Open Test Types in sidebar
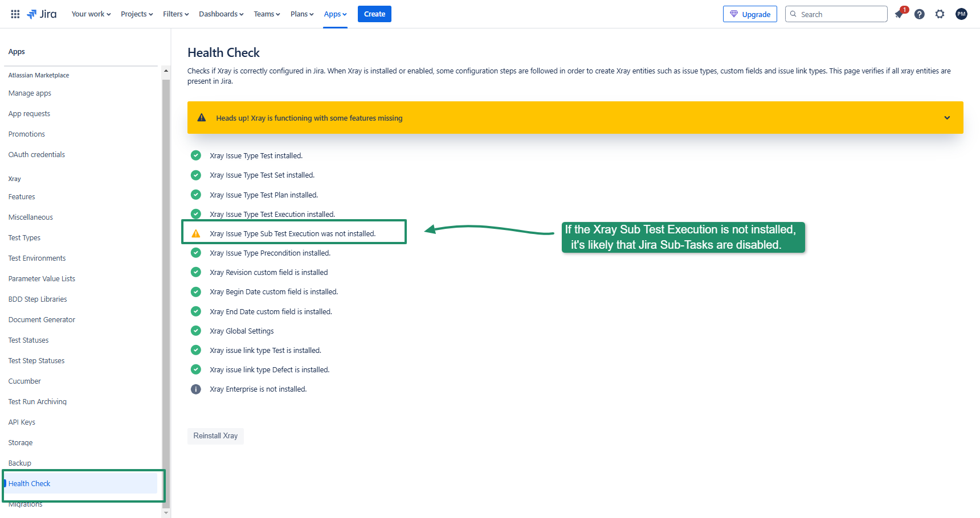The height and width of the screenshot is (518, 980). click(x=24, y=238)
